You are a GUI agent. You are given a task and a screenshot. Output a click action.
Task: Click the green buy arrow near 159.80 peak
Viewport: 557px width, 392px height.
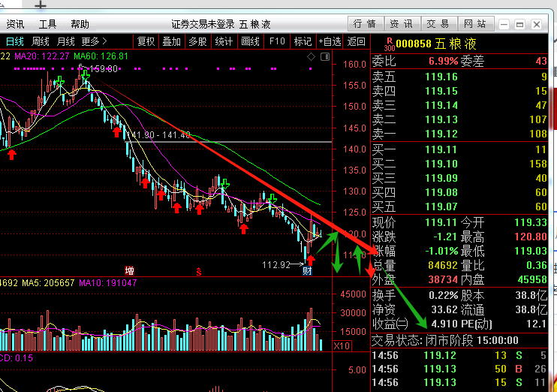click(x=84, y=74)
